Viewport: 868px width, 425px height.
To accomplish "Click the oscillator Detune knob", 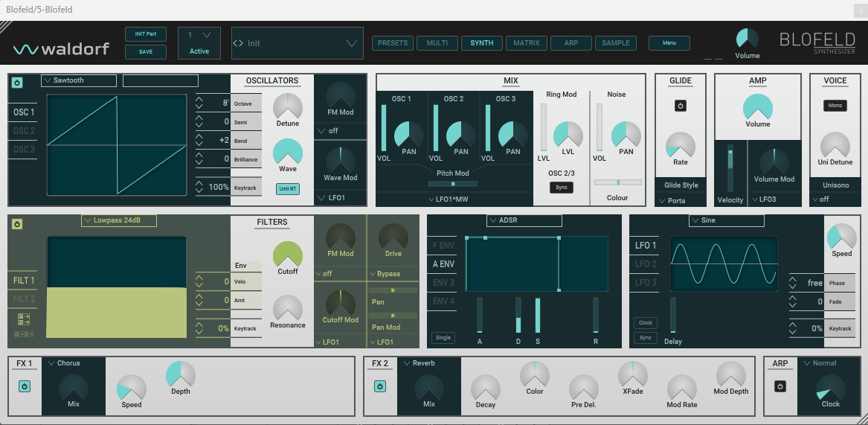I will point(288,106).
